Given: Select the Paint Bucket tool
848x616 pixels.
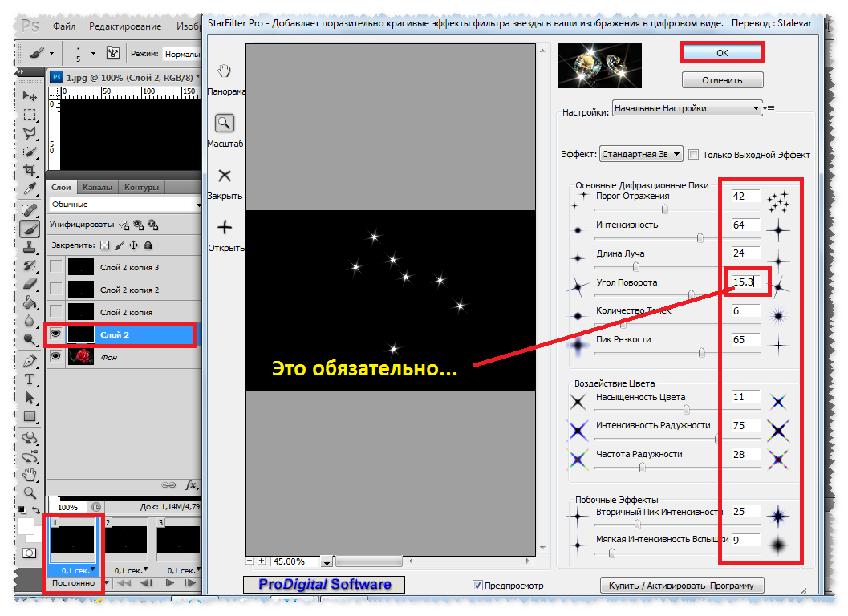Looking at the screenshot, I should point(30,302).
